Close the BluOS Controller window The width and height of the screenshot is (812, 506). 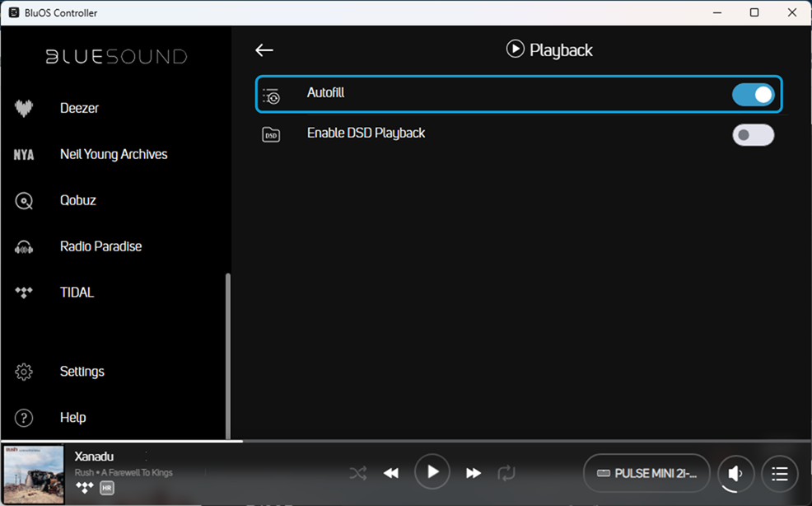[x=791, y=12]
